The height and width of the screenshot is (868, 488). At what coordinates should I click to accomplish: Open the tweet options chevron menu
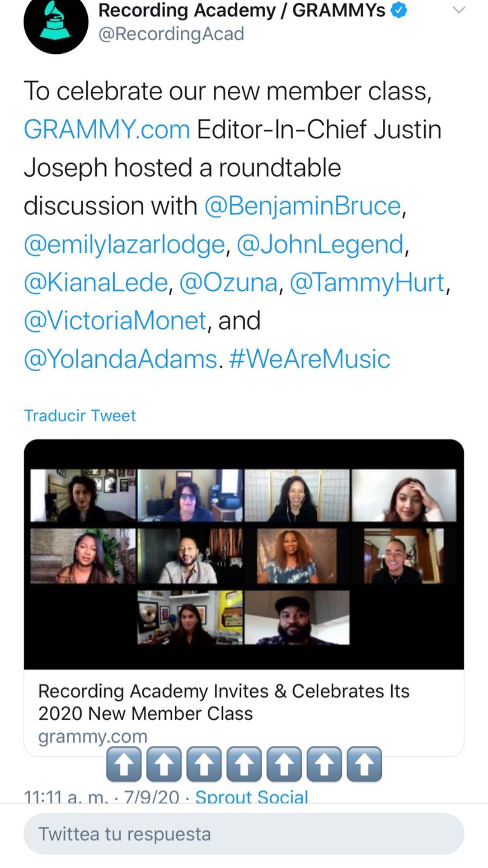(459, 10)
